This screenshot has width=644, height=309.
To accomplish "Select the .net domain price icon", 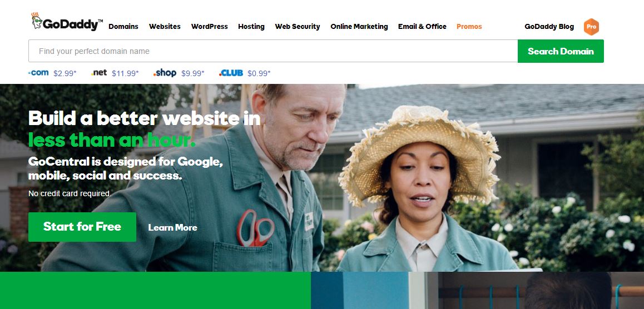I will coord(99,73).
